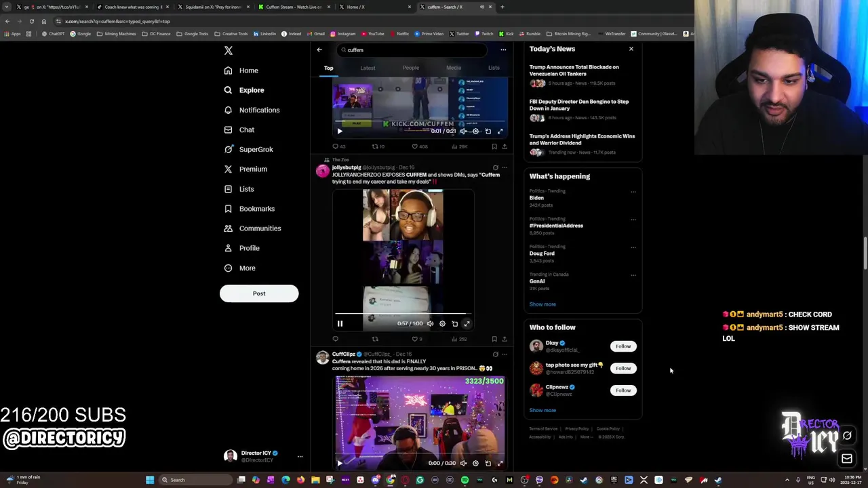Bookmark the post with 26K views

[x=494, y=146]
